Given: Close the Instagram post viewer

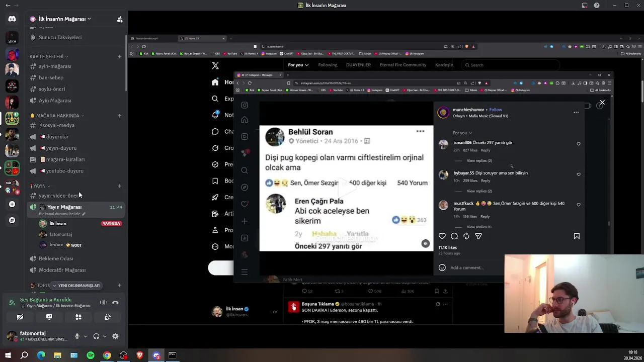Looking at the screenshot, I should [x=602, y=103].
